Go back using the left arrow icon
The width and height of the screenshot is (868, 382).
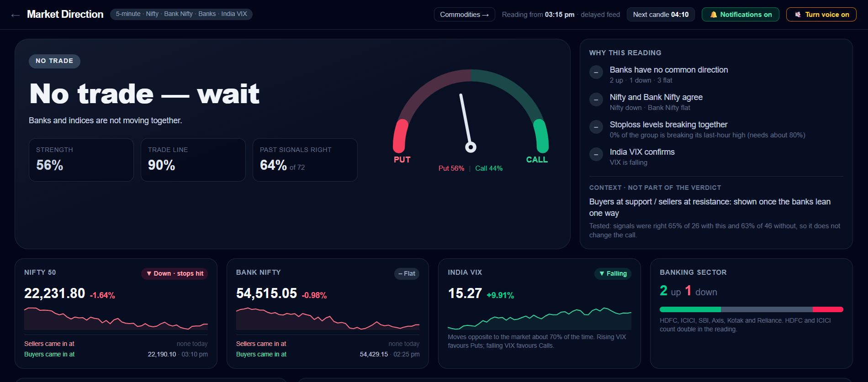pyautogui.click(x=16, y=15)
